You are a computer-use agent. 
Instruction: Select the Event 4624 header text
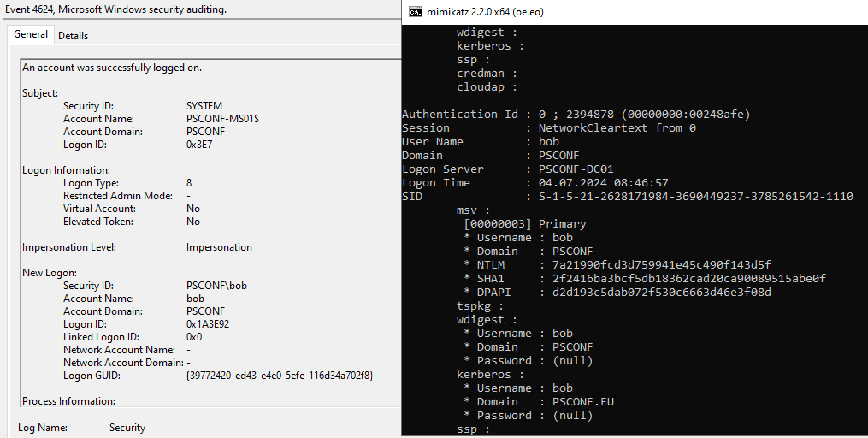115,9
